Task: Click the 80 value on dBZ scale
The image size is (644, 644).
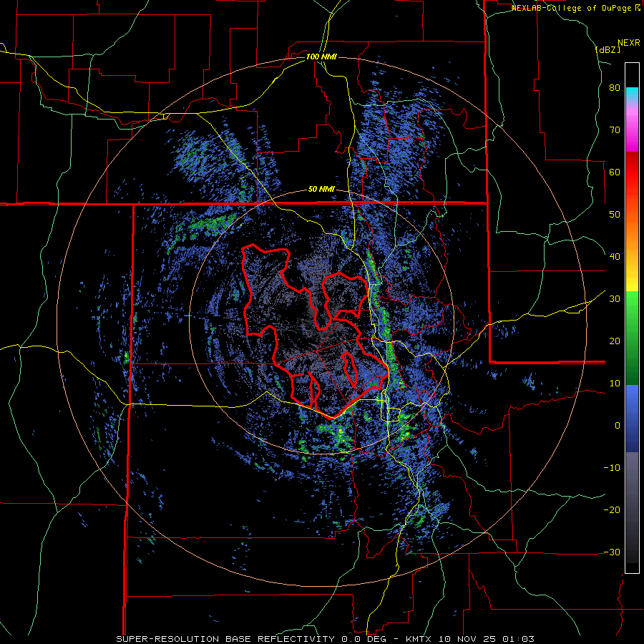Action: point(615,88)
